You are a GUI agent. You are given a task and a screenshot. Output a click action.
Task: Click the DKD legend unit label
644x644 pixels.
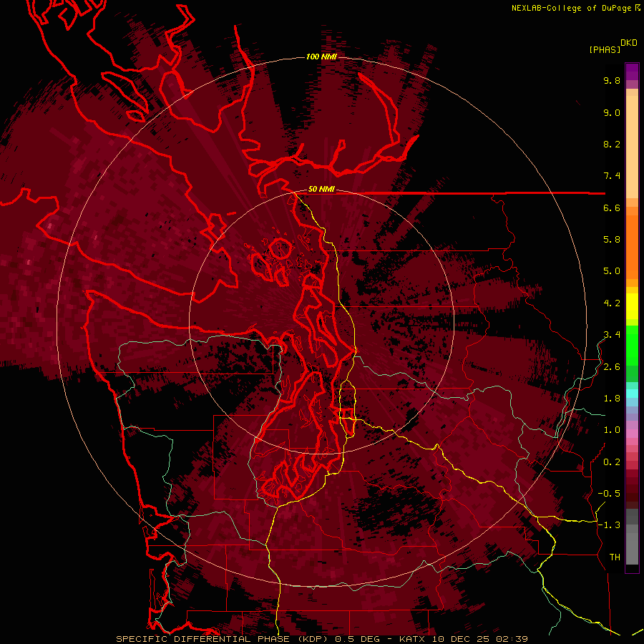click(x=629, y=42)
